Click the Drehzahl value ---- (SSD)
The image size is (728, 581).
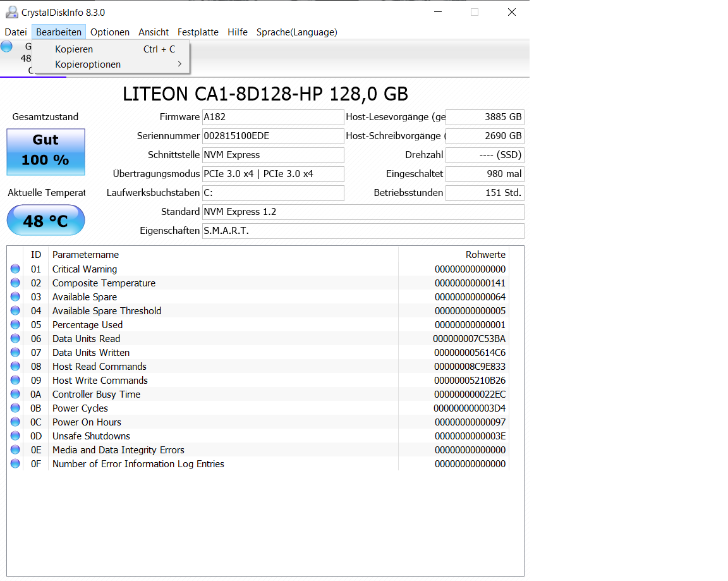pos(485,155)
